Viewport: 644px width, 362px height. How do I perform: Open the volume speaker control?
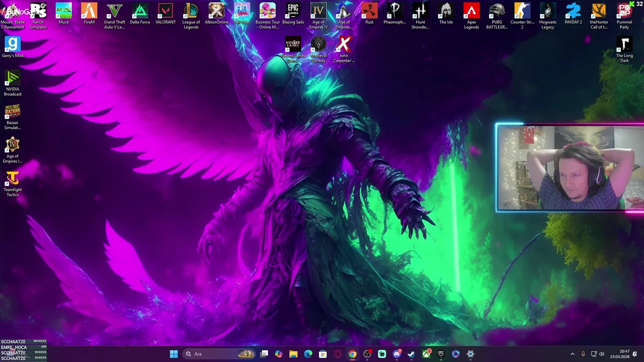[x=602, y=354]
